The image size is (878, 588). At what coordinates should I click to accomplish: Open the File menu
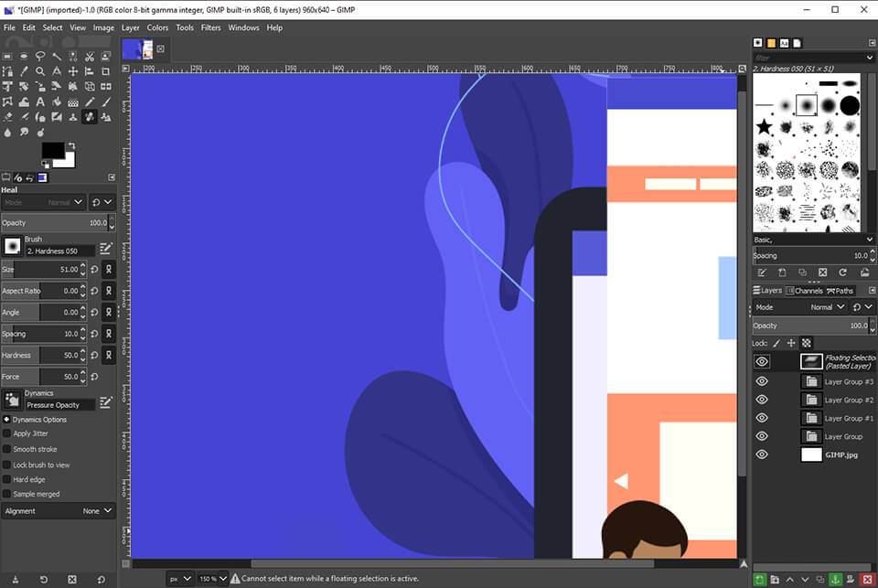pyautogui.click(x=9, y=27)
